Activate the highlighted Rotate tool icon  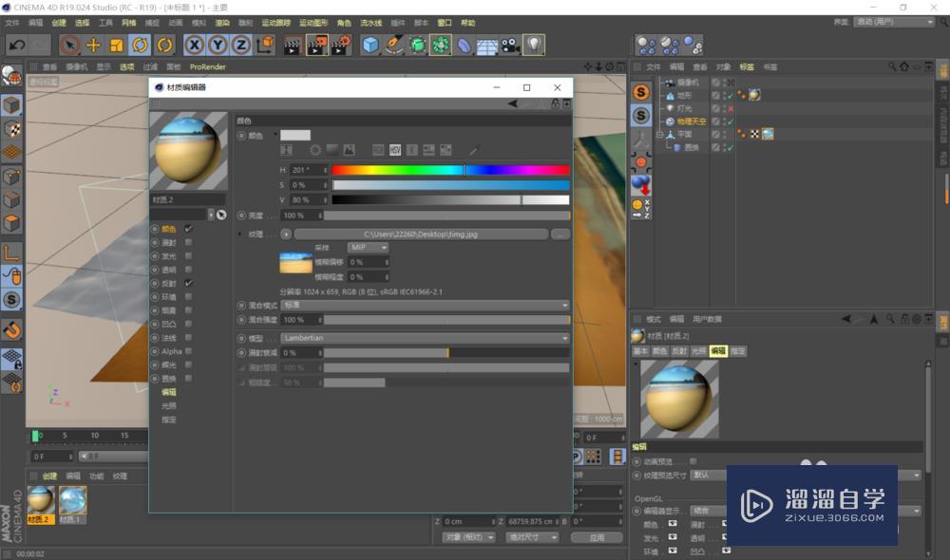(140, 45)
